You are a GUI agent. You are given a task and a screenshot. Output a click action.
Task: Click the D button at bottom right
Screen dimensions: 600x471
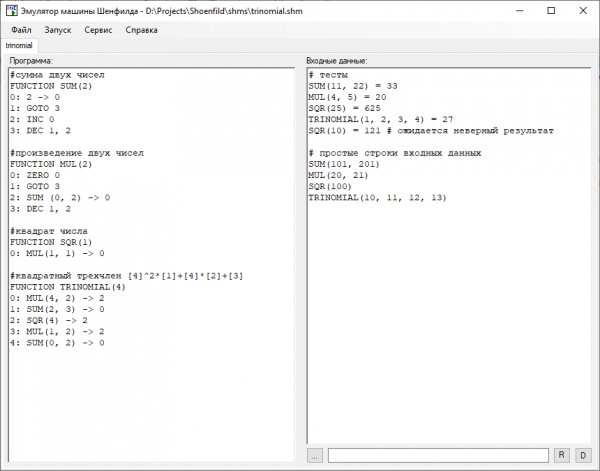coord(583,455)
